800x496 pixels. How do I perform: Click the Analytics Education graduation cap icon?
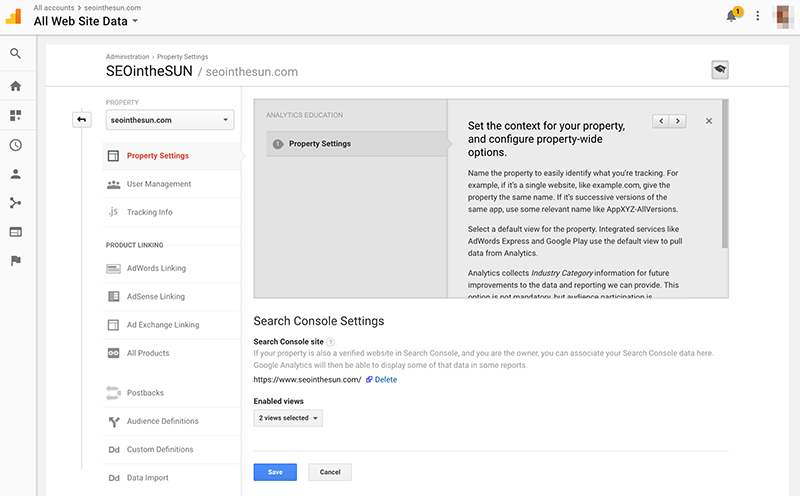(720, 69)
